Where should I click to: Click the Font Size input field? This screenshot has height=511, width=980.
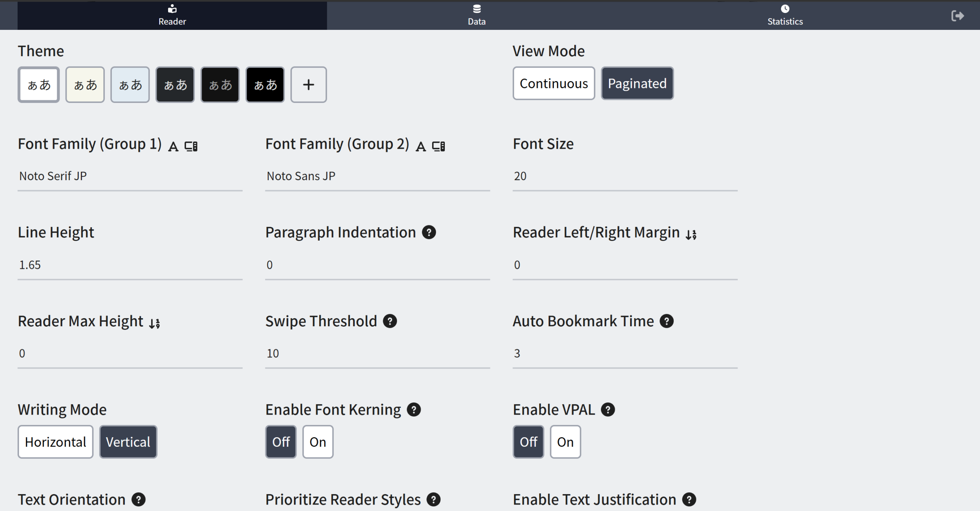[x=625, y=176]
